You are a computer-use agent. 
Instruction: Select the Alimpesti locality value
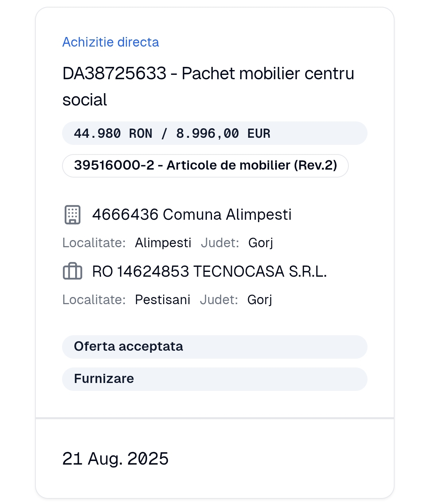pos(163,243)
